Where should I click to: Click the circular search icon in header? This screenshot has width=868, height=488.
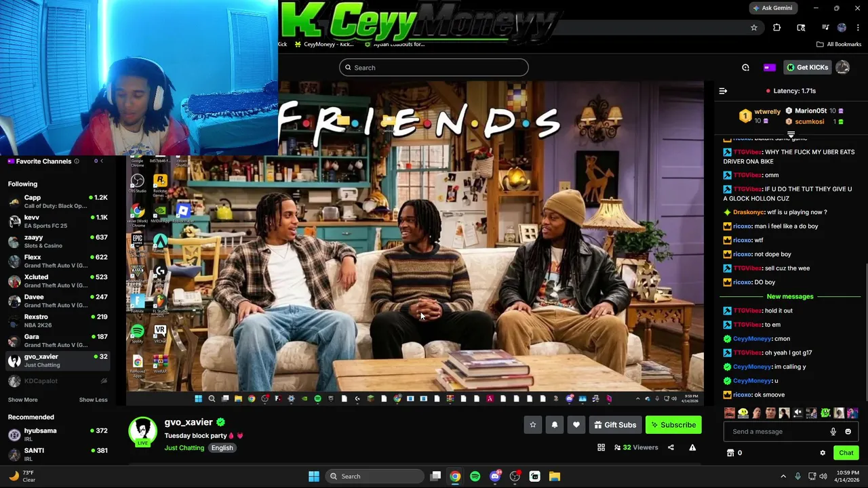[x=745, y=67]
